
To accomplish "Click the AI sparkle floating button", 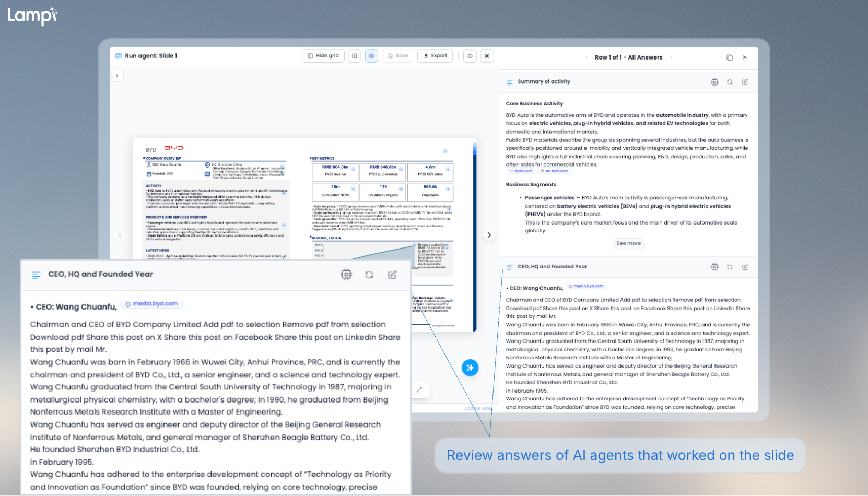I will pos(470,368).
